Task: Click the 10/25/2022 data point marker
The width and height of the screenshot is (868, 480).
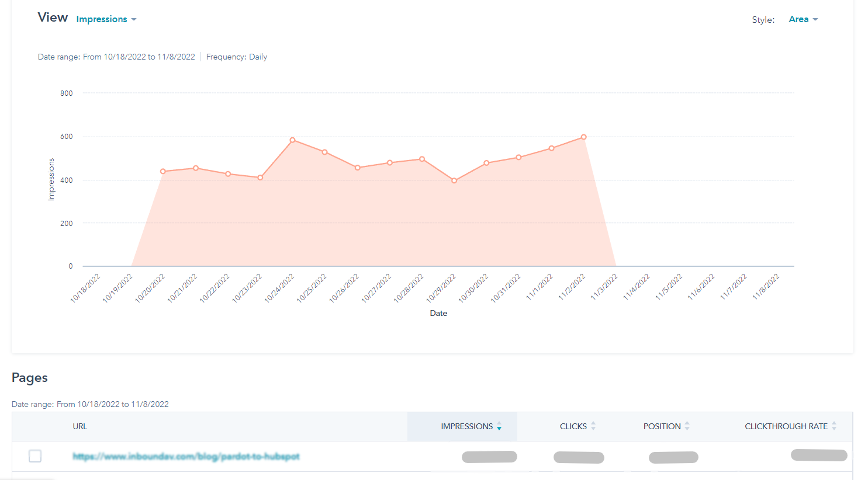Action: [x=325, y=152]
